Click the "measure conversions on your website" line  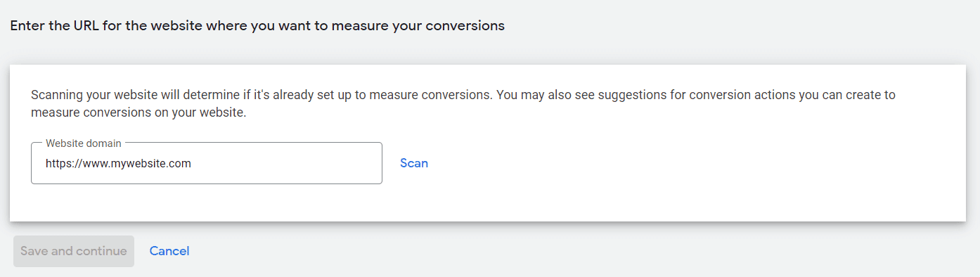[x=138, y=112]
